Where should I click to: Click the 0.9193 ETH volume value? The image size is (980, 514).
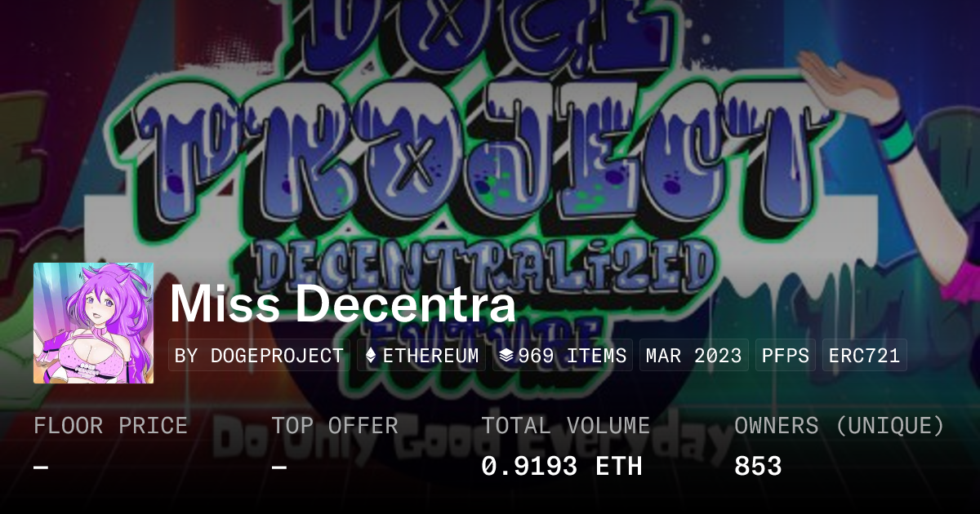point(562,467)
